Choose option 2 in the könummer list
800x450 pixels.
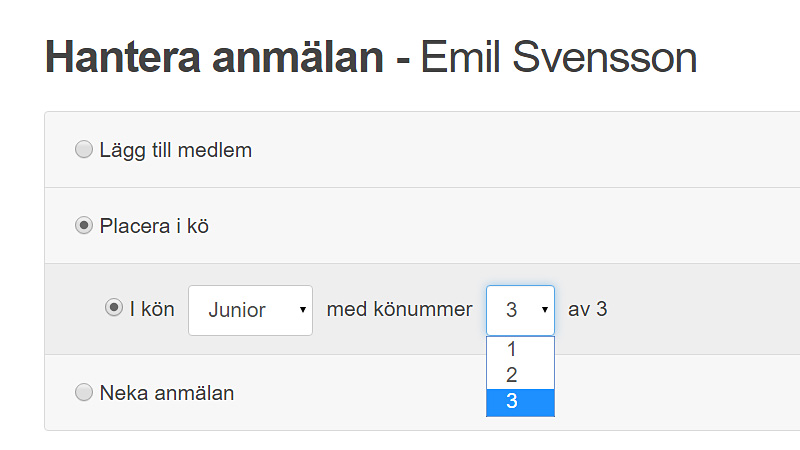coord(512,376)
